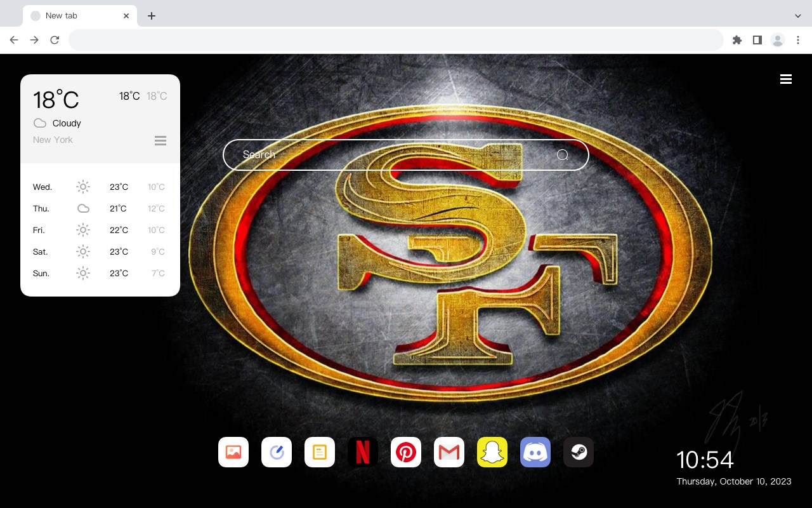
Task: Click the cloud icon for Thursday forecast
Action: (x=83, y=208)
